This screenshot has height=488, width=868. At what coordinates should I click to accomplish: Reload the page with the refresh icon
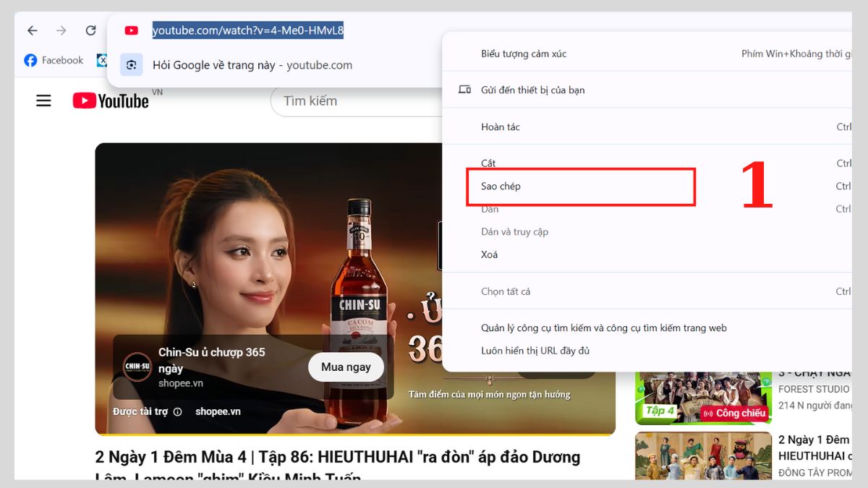tap(90, 30)
